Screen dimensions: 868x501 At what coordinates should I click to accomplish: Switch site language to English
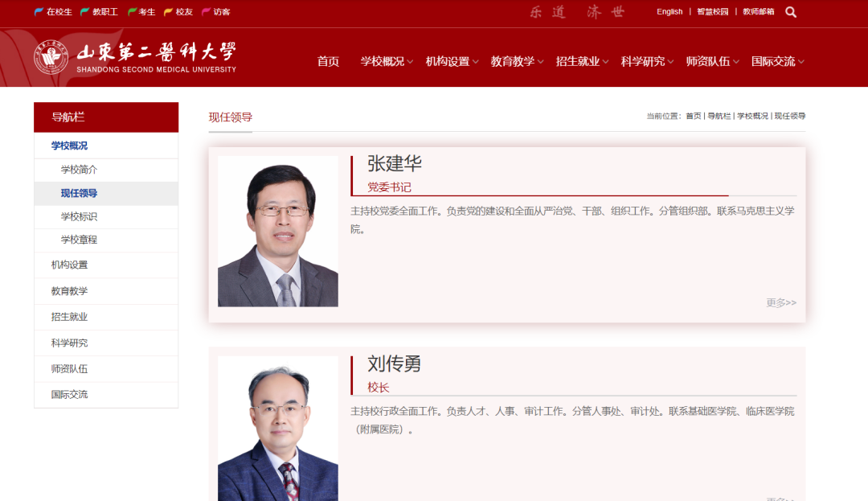coord(669,11)
